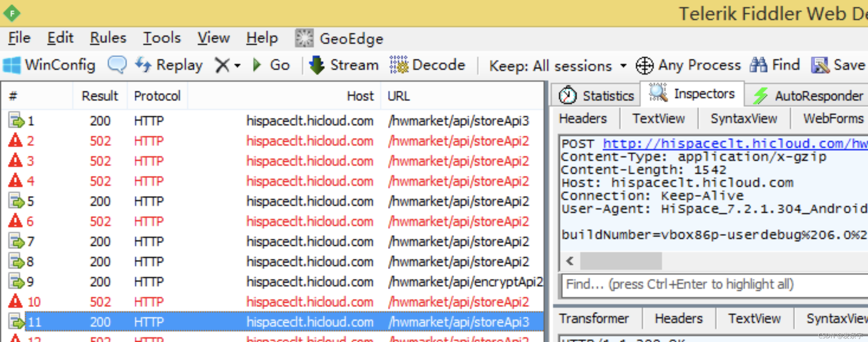Select session 1 response icon
Viewport: 868px width, 342px height.
pos(16,120)
